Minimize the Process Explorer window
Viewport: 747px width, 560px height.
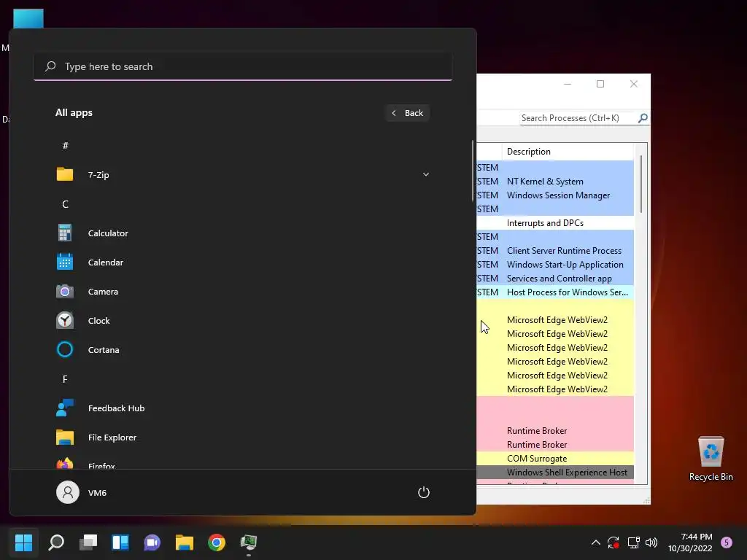point(568,84)
